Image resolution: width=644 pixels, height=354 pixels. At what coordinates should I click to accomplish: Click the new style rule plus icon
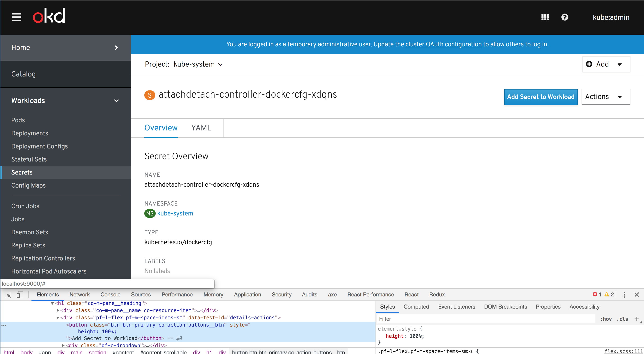click(637, 319)
